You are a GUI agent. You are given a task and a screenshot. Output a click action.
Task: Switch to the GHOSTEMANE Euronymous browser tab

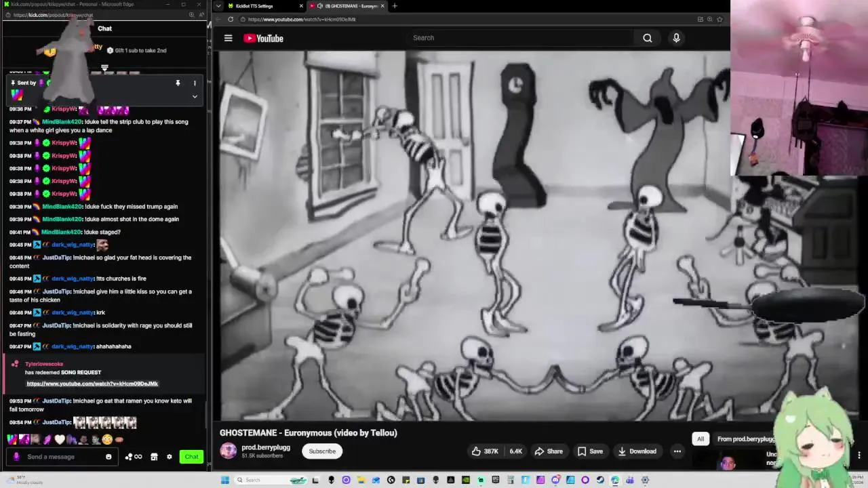coord(346,6)
